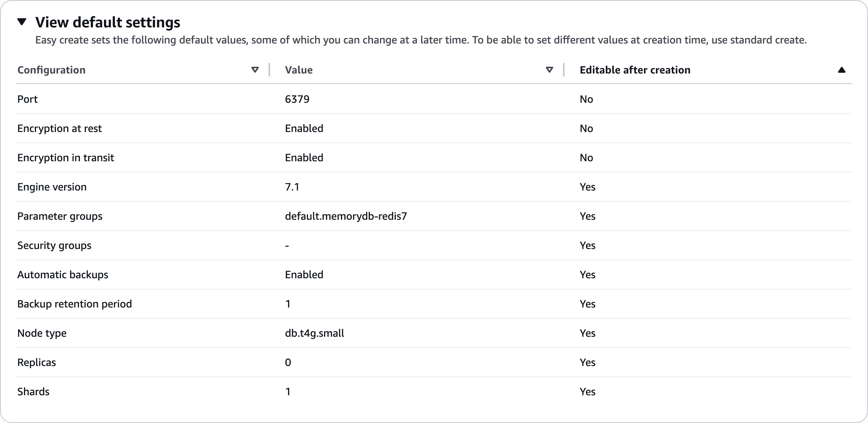Select the Replicas row
The height and width of the screenshot is (423, 868).
pyautogui.click(x=37, y=362)
